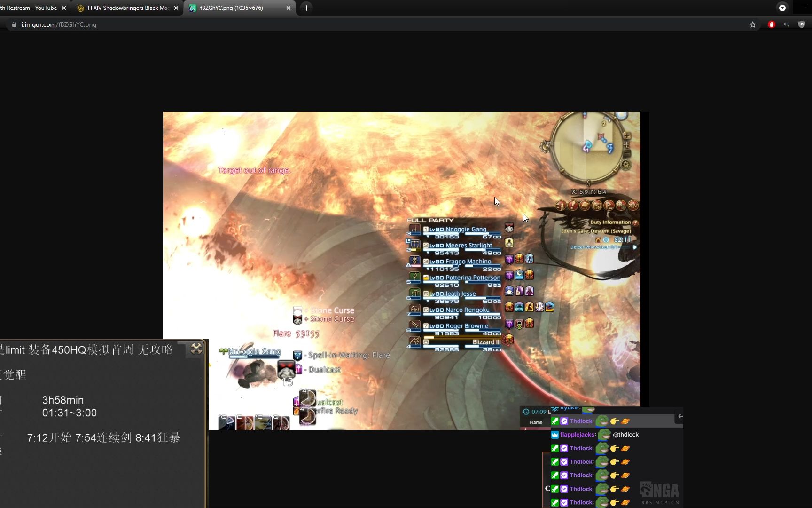Image resolution: width=812 pixels, height=508 pixels.
Task: Close the Chinese info overlay panel
Action: click(196, 349)
